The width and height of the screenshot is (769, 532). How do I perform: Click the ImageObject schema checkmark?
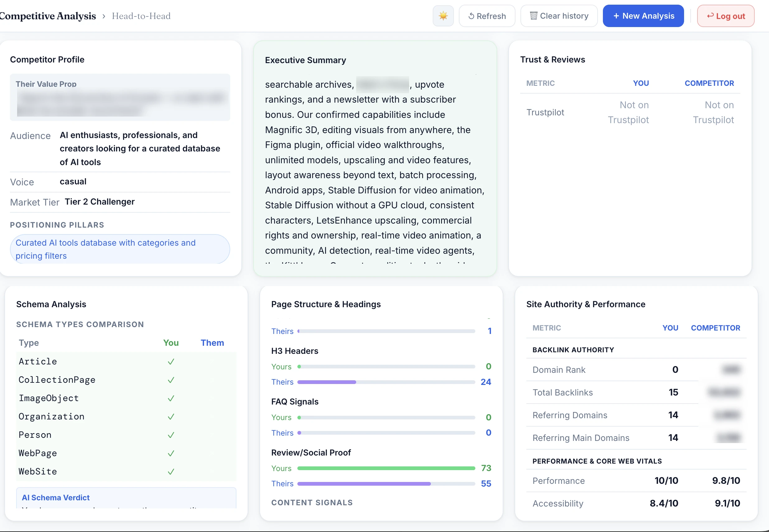pyautogui.click(x=171, y=398)
